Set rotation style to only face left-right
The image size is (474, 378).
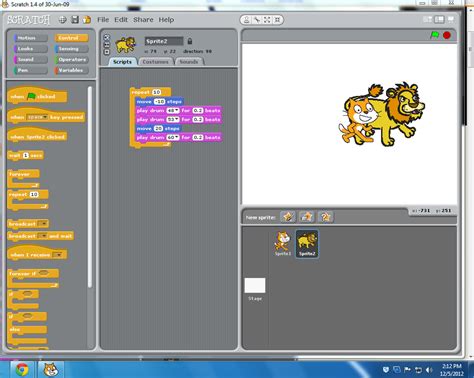pyautogui.click(x=107, y=45)
